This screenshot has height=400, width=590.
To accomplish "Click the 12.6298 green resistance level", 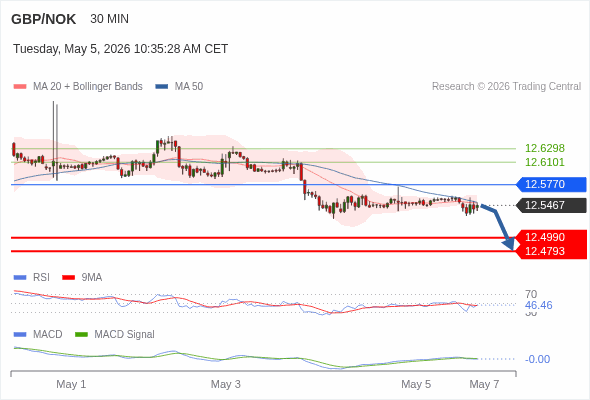I will coord(545,148).
